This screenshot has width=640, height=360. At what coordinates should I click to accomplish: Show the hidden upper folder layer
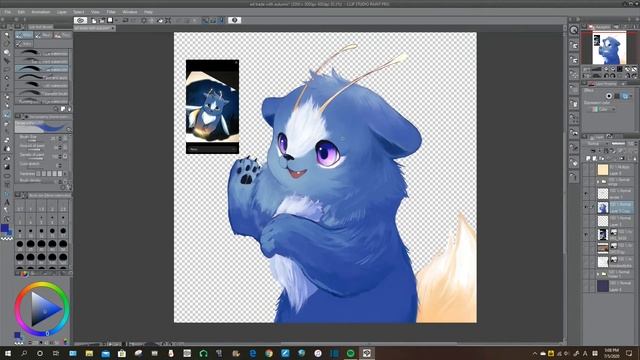[586, 182]
